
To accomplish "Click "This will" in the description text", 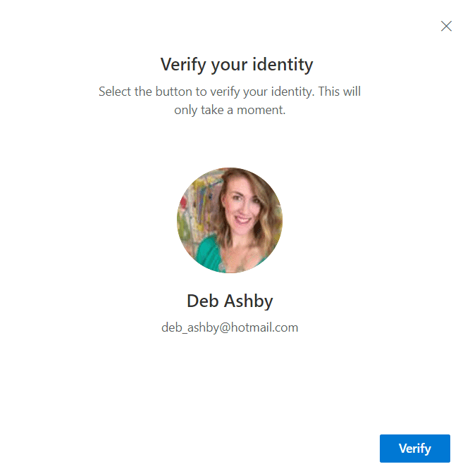I will [x=338, y=92].
